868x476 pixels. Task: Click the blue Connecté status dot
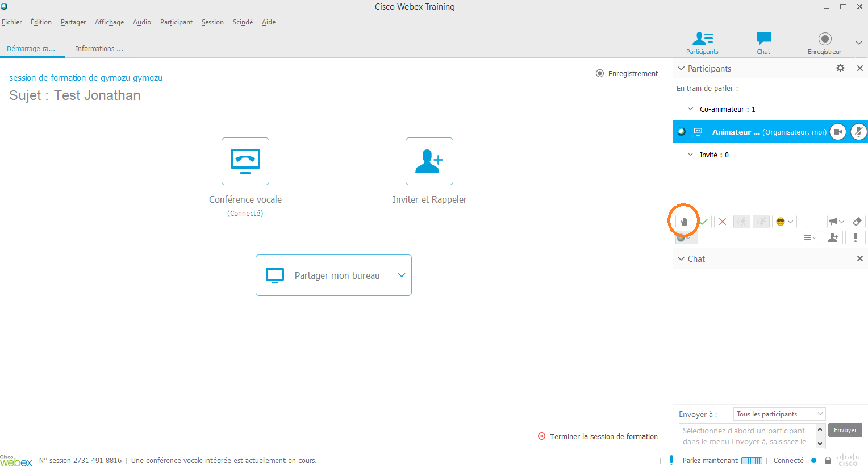coord(813,461)
